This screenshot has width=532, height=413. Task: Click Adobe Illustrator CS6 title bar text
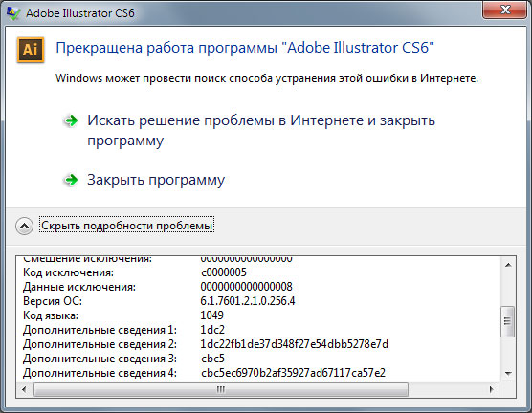click(x=80, y=13)
